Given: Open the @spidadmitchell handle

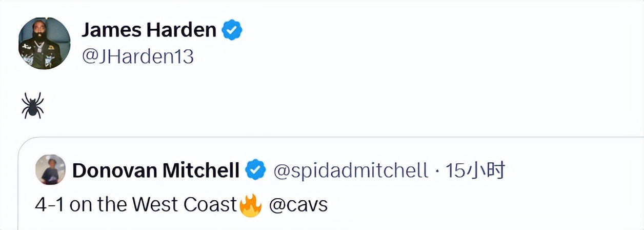Looking at the screenshot, I should [352, 170].
